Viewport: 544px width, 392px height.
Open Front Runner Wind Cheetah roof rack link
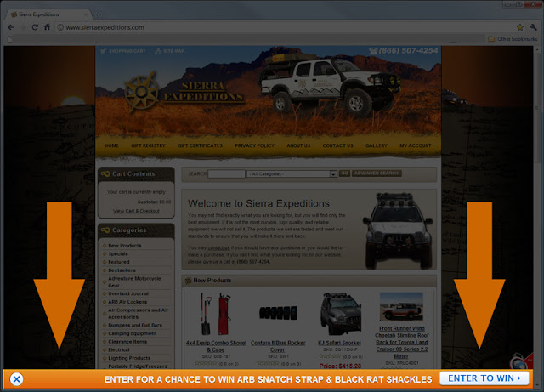point(401,343)
